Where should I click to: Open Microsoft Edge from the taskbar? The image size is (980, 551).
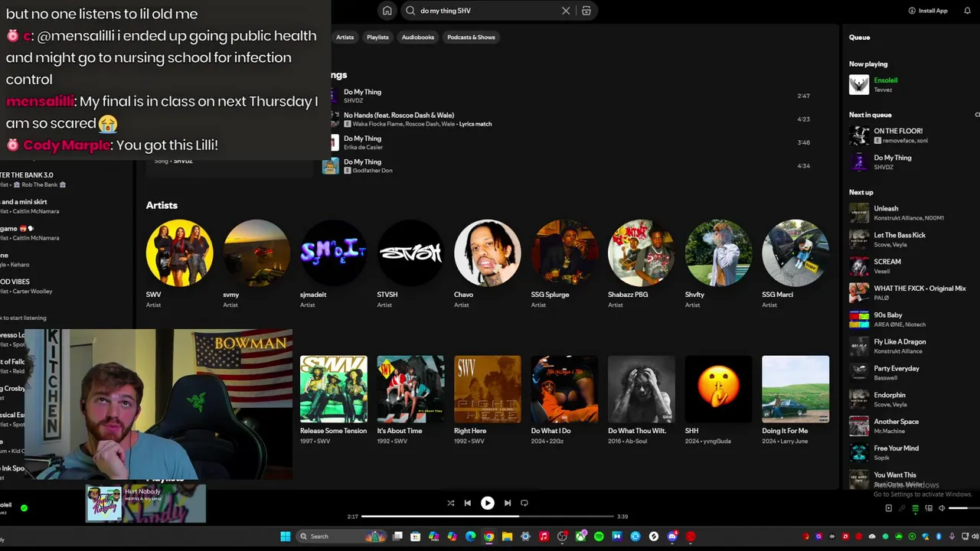point(470,536)
